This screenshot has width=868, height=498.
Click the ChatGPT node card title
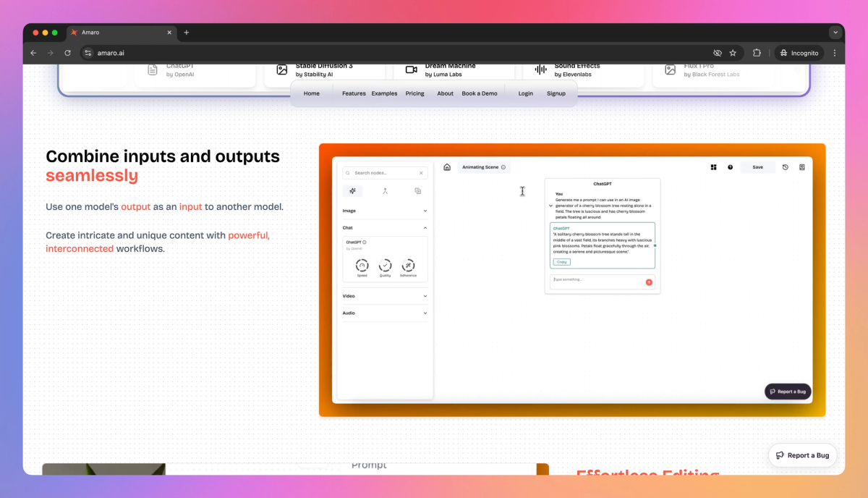click(603, 185)
